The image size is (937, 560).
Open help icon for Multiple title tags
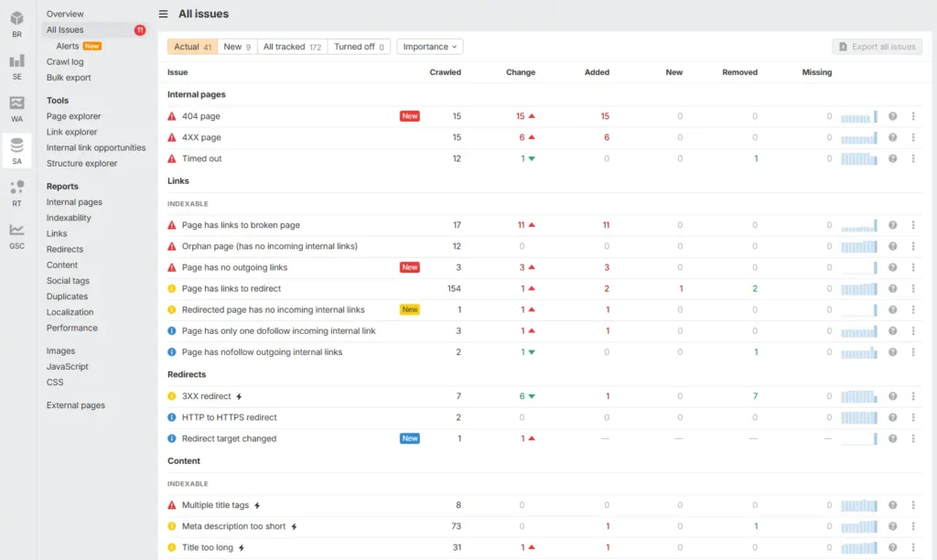(x=892, y=505)
